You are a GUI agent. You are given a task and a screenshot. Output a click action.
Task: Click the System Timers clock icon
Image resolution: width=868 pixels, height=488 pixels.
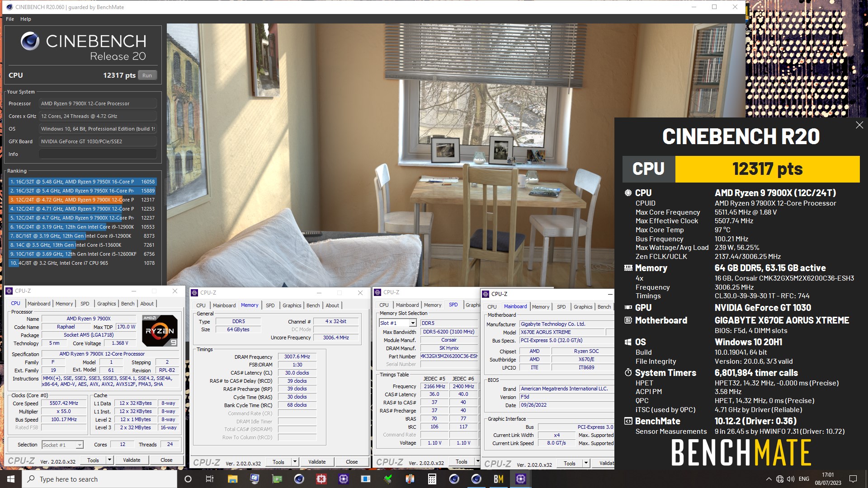pyautogui.click(x=628, y=373)
